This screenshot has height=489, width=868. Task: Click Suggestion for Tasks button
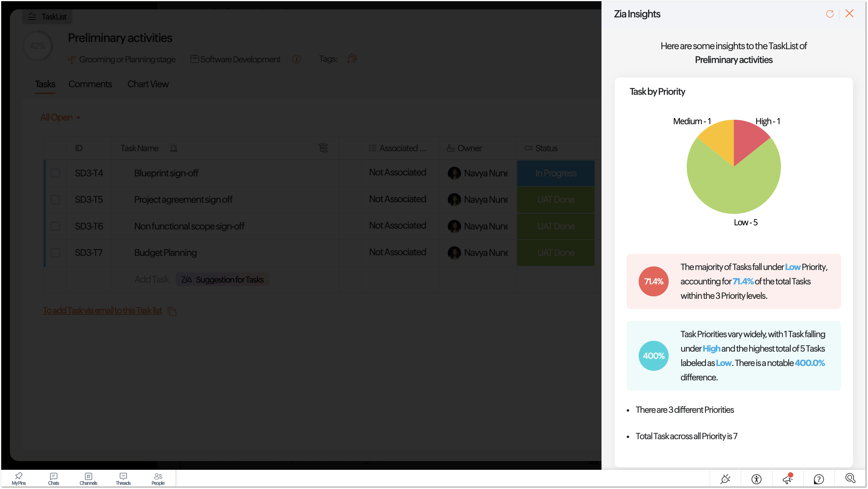223,280
